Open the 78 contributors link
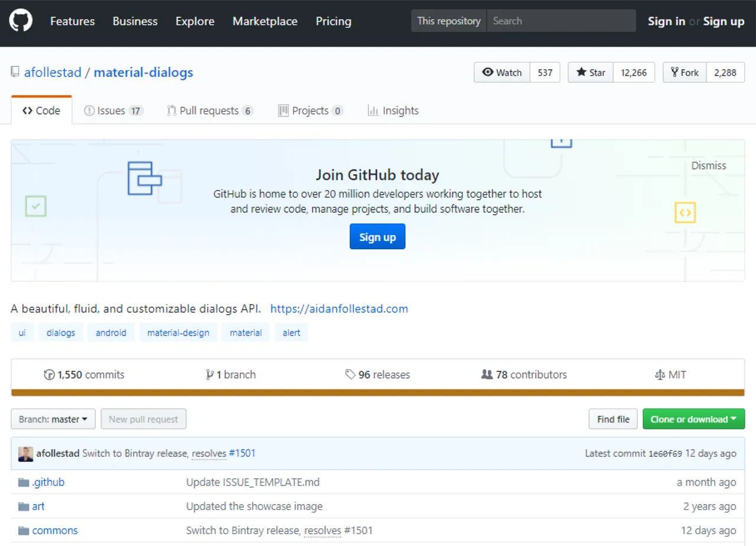756x546 pixels. coord(524,375)
